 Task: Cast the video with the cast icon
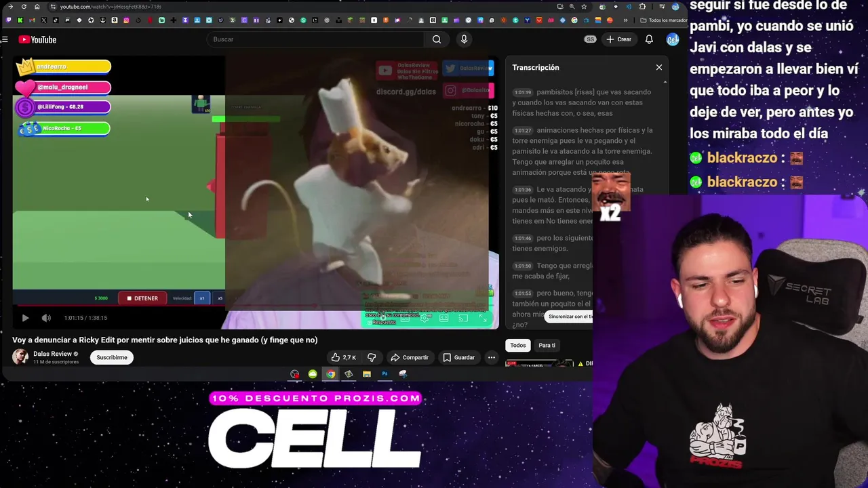pos(463,318)
